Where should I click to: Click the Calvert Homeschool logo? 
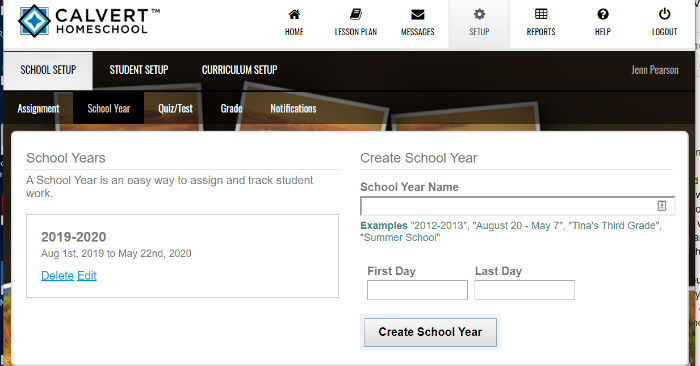89,21
